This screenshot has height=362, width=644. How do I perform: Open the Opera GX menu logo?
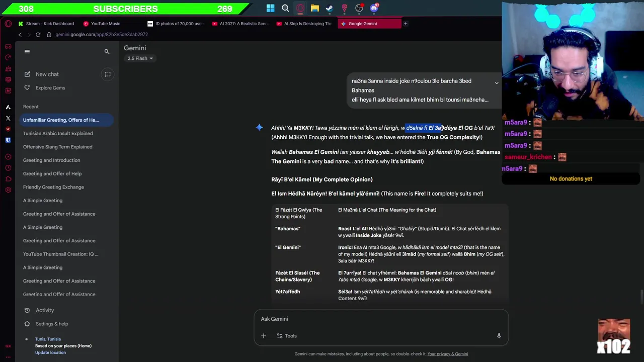[8, 24]
